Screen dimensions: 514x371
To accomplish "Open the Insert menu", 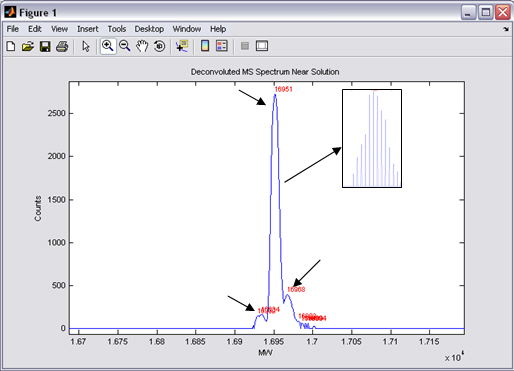I will point(88,29).
